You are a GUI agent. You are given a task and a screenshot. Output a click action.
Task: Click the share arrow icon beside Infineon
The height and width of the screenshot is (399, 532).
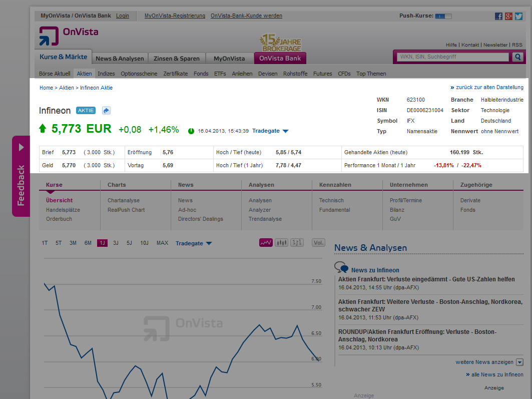(106, 111)
